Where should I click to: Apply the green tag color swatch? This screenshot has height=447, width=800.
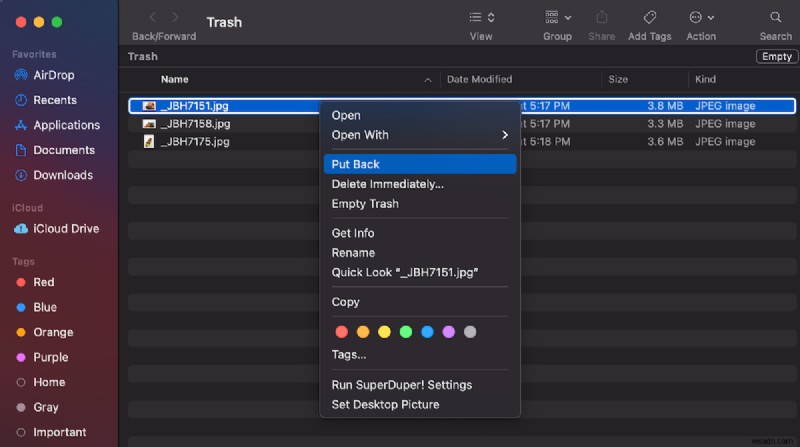[x=406, y=332]
